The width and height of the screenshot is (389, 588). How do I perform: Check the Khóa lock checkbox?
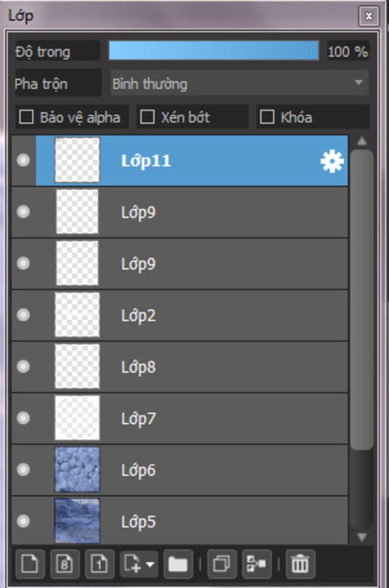click(x=267, y=117)
